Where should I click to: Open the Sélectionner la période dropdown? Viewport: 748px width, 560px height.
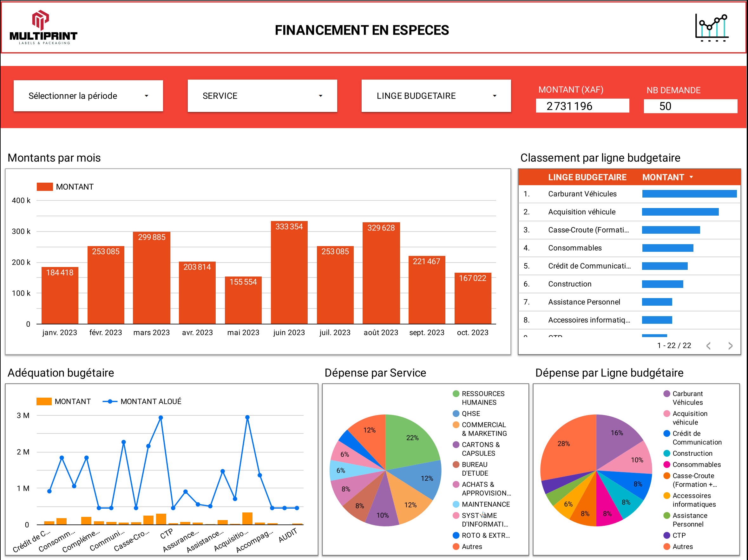(x=88, y=96)
